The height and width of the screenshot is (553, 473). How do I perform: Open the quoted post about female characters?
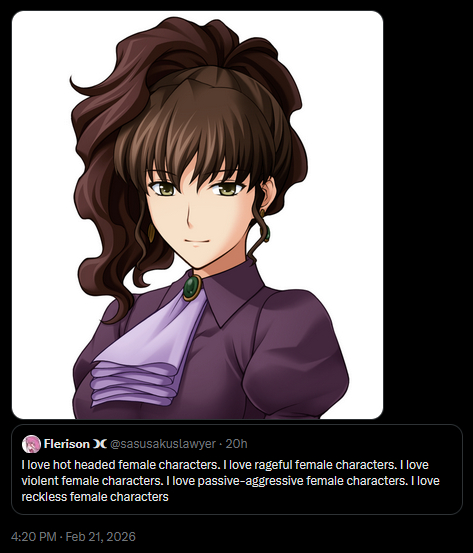pos(237,469)
